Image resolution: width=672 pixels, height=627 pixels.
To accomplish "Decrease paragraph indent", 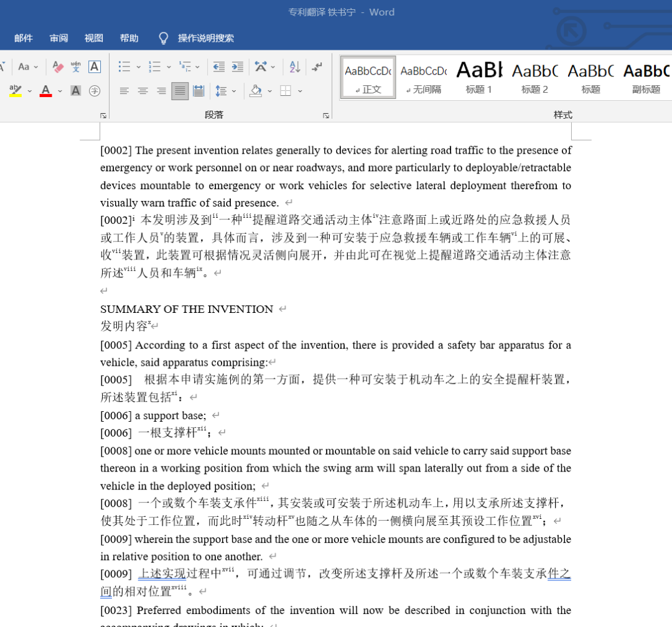I will (219, 67).
